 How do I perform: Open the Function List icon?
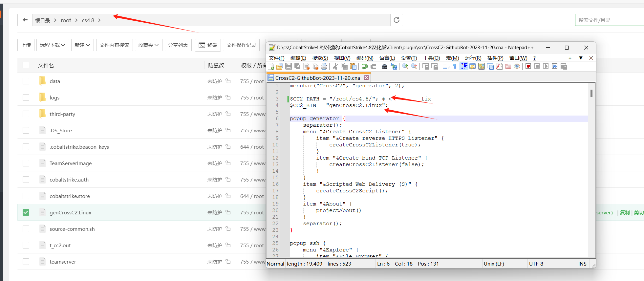499,66
